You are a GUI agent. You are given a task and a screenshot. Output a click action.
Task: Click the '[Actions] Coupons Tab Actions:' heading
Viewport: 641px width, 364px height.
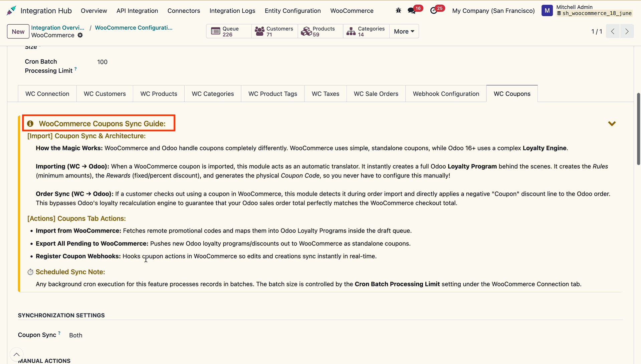[76, 219]
